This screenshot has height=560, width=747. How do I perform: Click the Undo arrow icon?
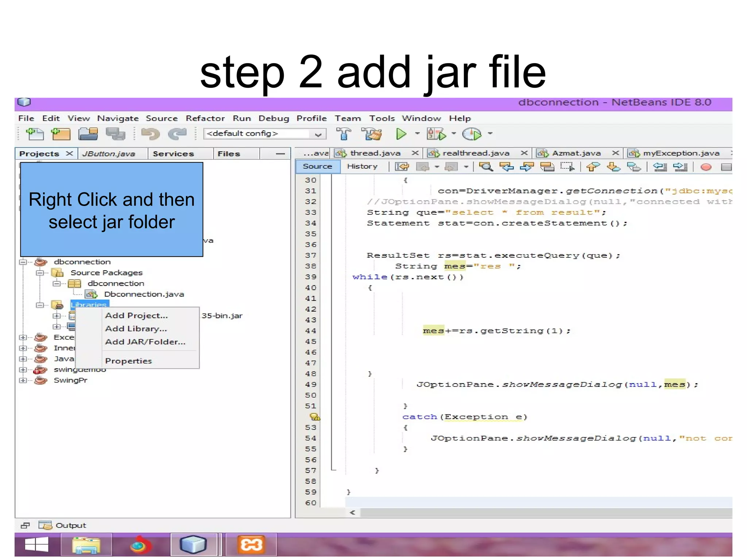(150, 134)
